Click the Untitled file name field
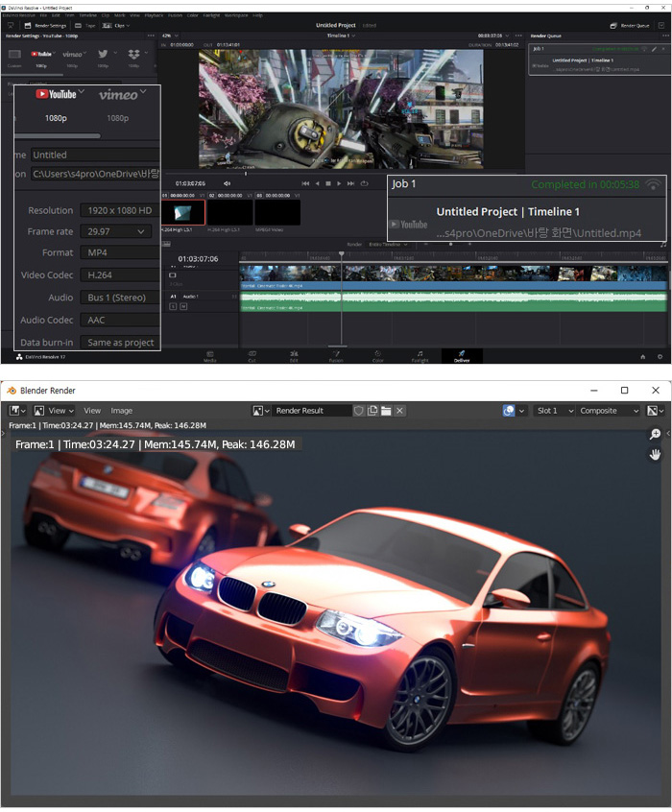This screenshot has width=672, height=812. coord(94,155)
